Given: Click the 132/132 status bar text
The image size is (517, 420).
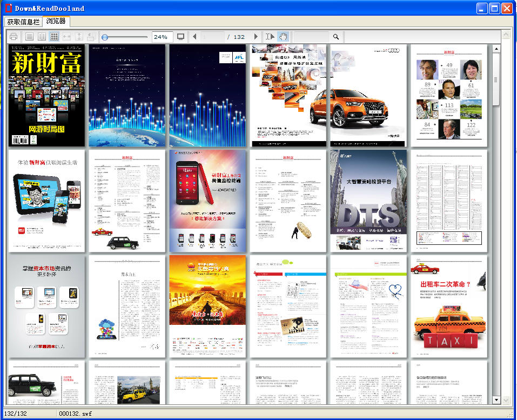Looking at the screenshot, I should [x=16, y=414].
